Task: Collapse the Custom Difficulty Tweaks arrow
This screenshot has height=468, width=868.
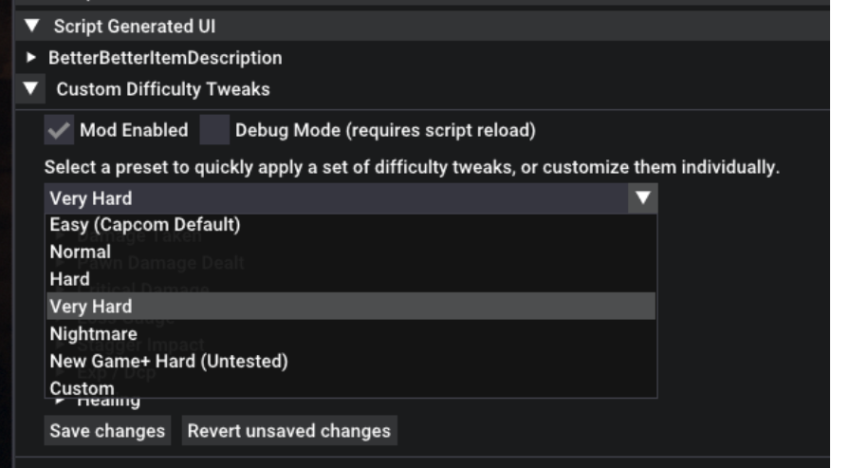Action: [32, 89]
